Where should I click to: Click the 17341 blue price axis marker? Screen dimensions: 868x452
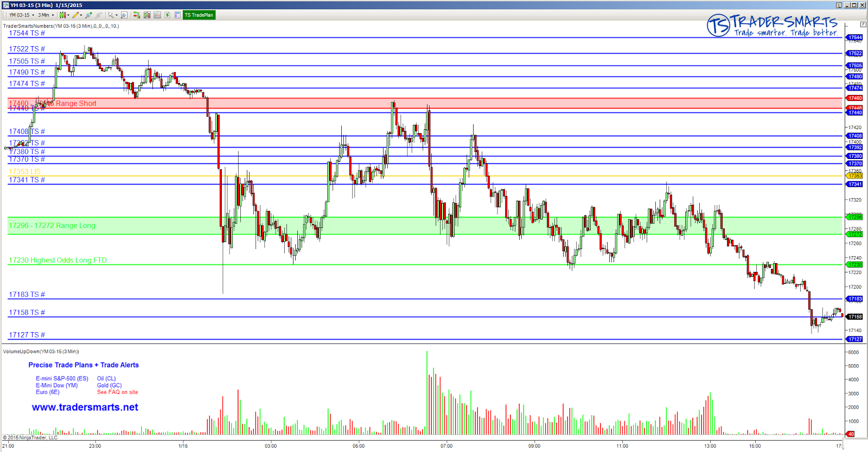(x=855, y=184)
